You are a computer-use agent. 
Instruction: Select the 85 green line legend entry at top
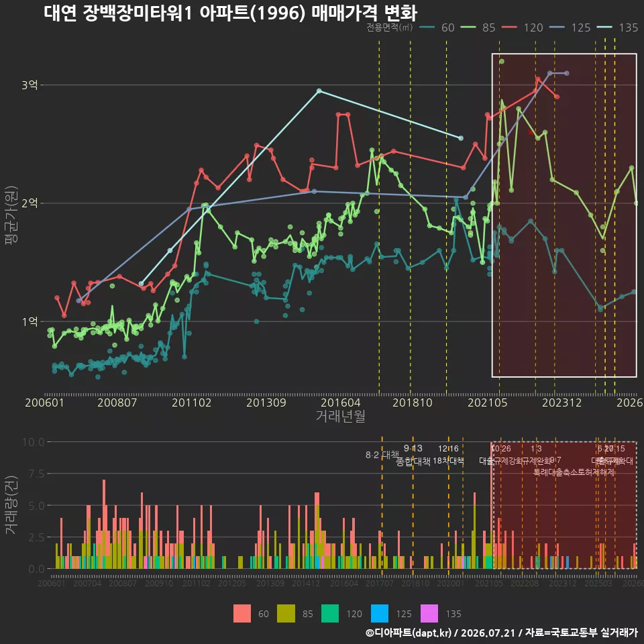(x=478, y=28)
